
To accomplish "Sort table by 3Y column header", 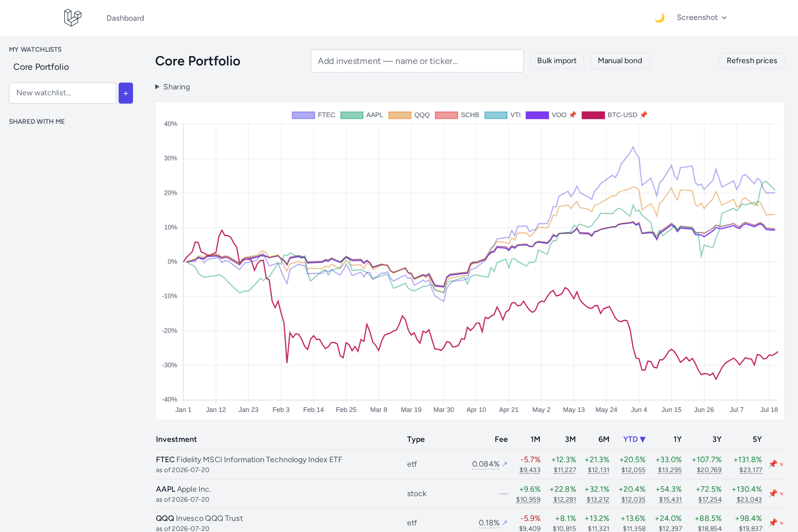I will 717,439.
